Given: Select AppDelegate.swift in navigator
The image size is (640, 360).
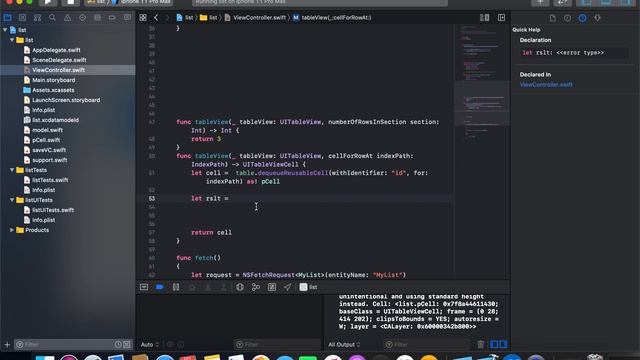Looking at the screenshot, I should pos(56,50).
